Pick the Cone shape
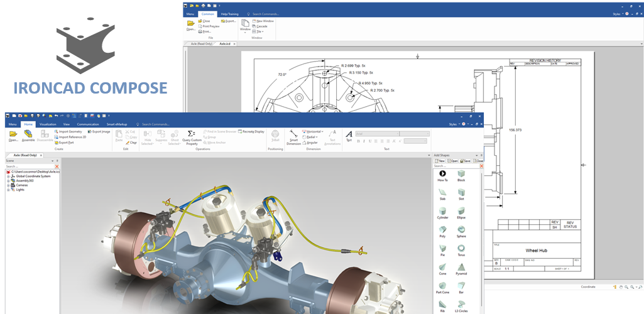This screenshot has height=314, width=644. coord(443,269)
